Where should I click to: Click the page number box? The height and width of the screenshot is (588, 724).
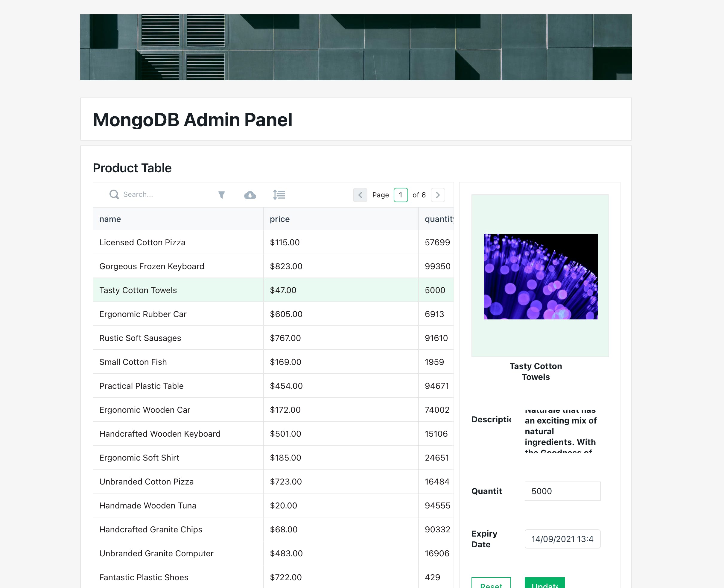(401, 195)
